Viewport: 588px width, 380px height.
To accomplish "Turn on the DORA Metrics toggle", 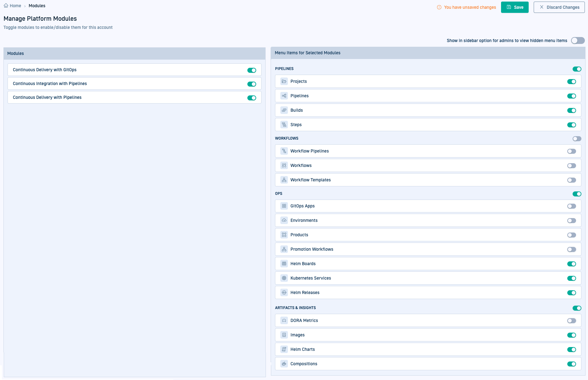I will point(571,321).
